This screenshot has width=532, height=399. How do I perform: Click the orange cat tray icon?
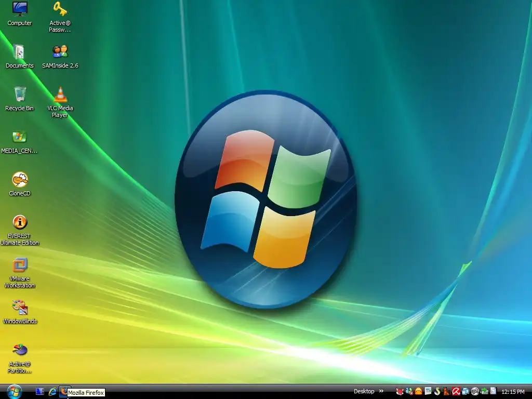(x=446, y=392)
